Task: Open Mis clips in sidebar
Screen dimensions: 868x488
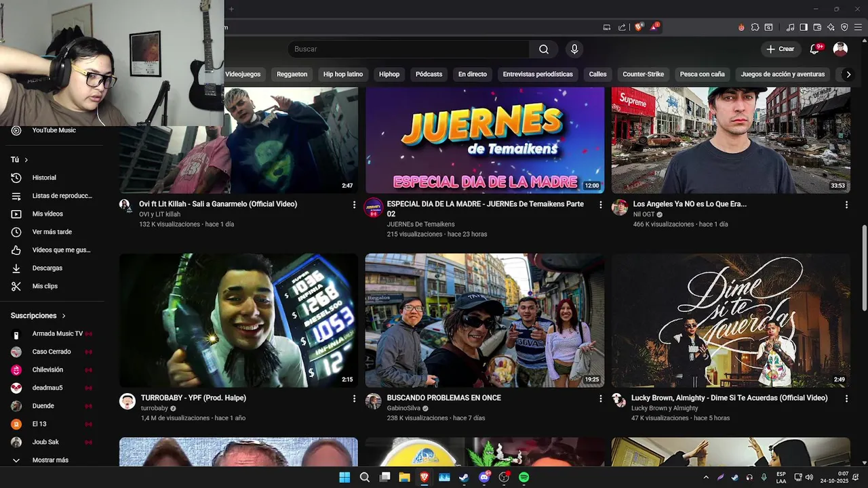Action: click(52, 286)
